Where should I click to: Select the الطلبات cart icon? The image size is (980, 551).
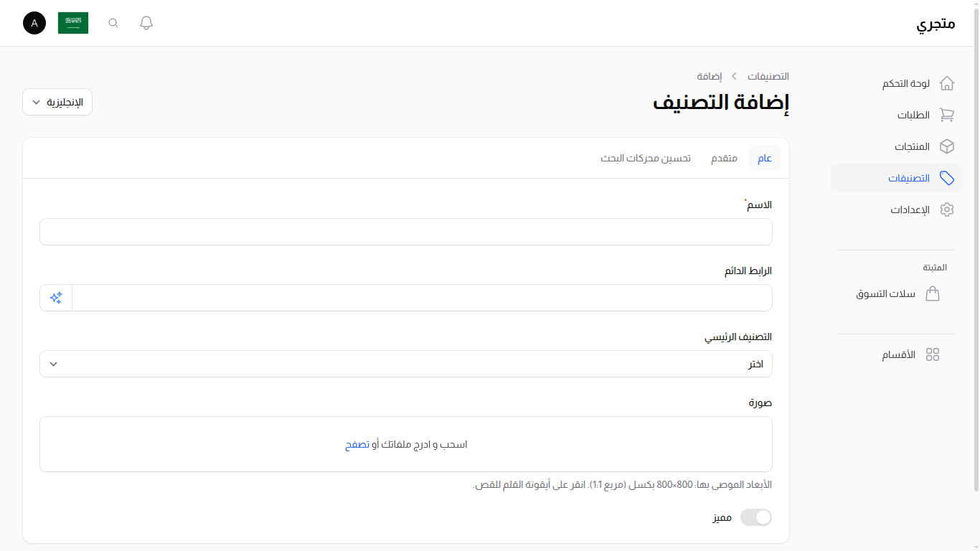coord(947,115)
